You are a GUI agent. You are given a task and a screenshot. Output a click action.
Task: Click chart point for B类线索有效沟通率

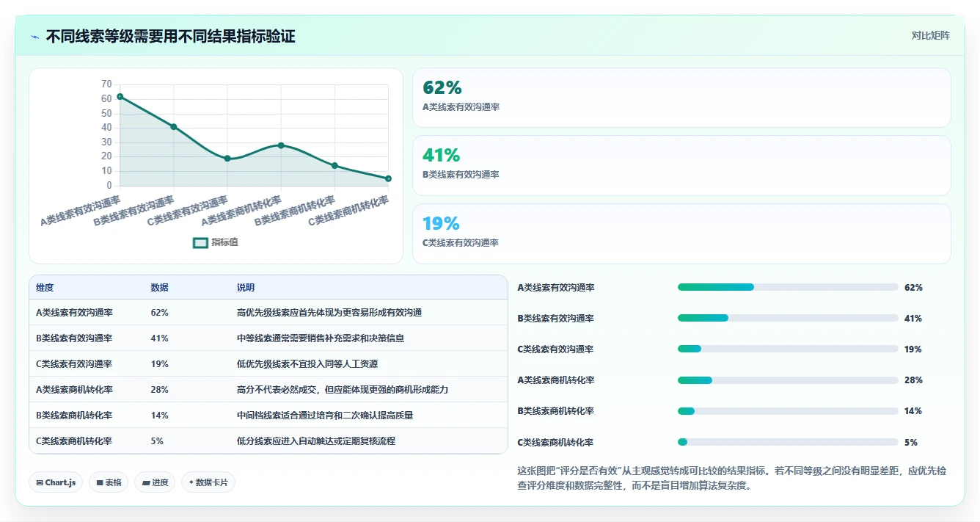click(x=174, y=126)
